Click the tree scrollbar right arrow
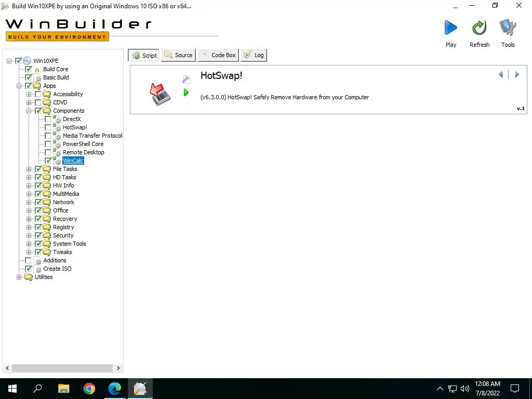 click(118, 368)
